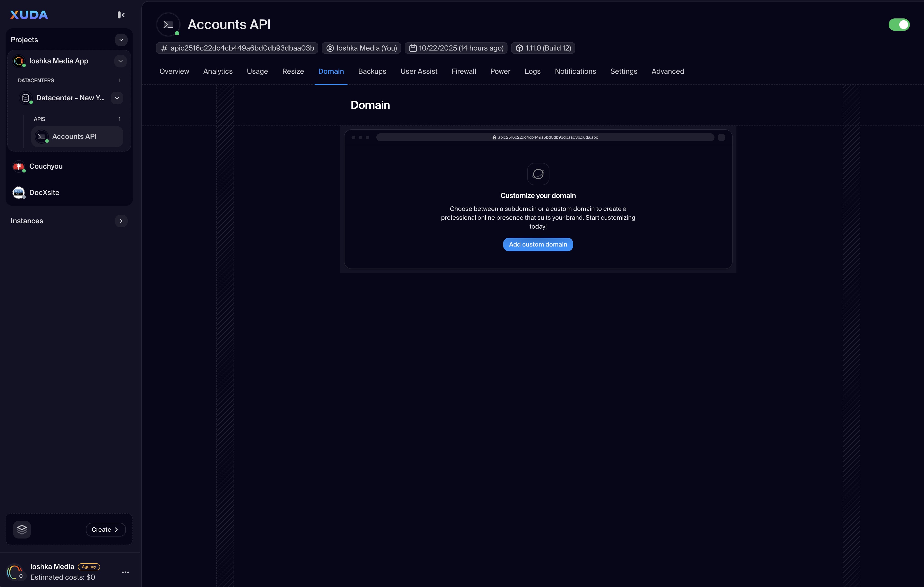Screen dimensions: 924x587
Task: Click the layers stack icon near Create
Action: [x=22, y=529]
